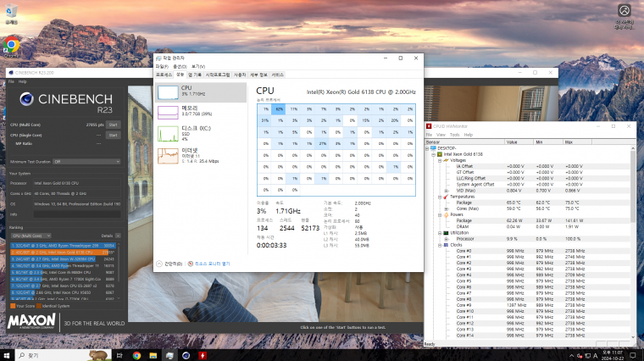The height and width of the screenshot is (361, 644).
Task: Click the Cinebench Info input field
Action: point(77,214)
